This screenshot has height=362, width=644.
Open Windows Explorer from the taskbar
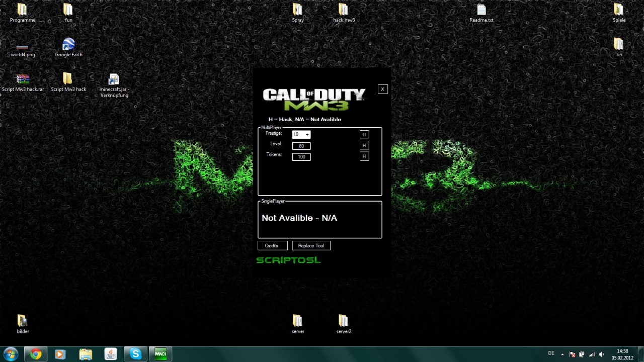86,354
